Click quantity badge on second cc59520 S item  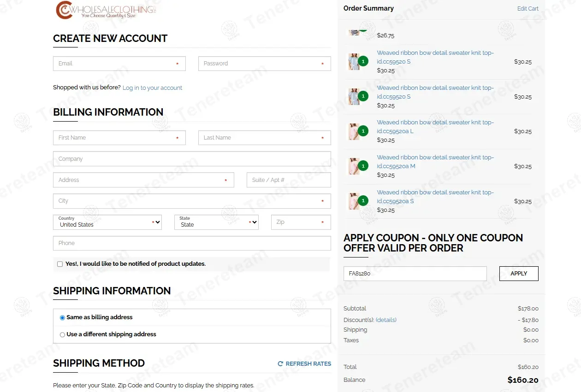point(363,96)
